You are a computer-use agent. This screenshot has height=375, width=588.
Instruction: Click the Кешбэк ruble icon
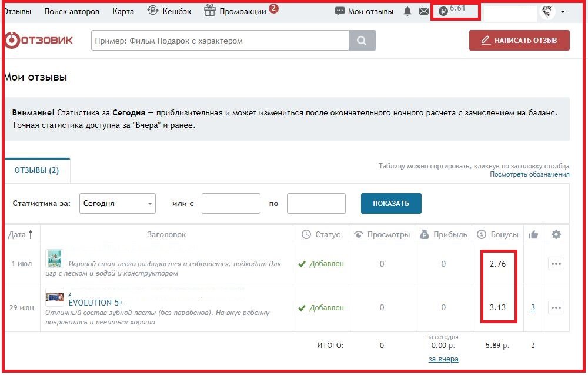click(153, 10)
